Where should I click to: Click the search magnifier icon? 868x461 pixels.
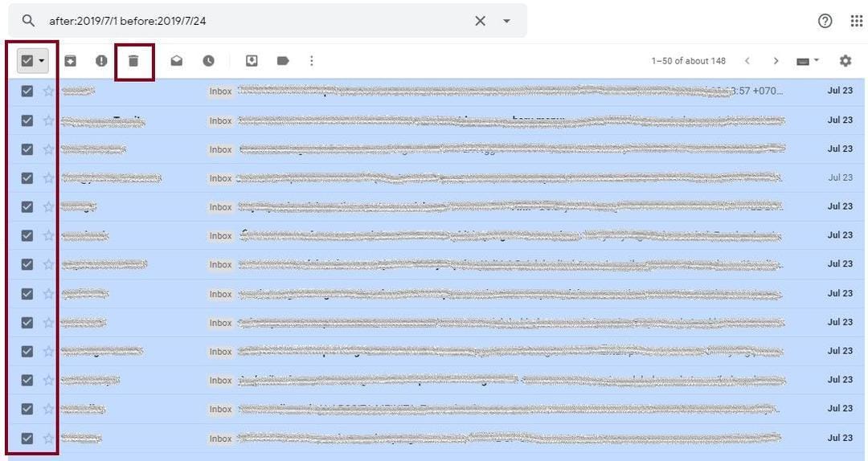(x=28, y=21)
